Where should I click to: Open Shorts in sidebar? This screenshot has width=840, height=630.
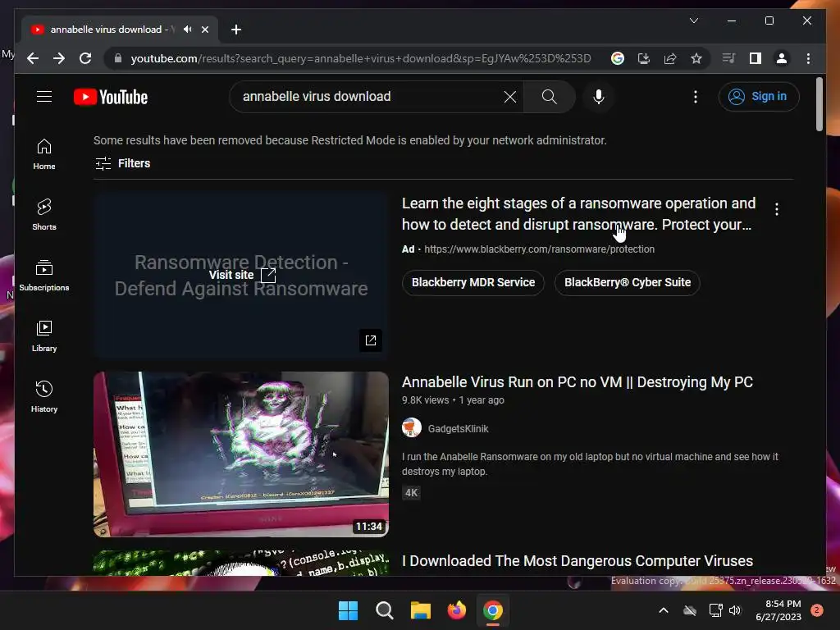click(x=44, y=215)
